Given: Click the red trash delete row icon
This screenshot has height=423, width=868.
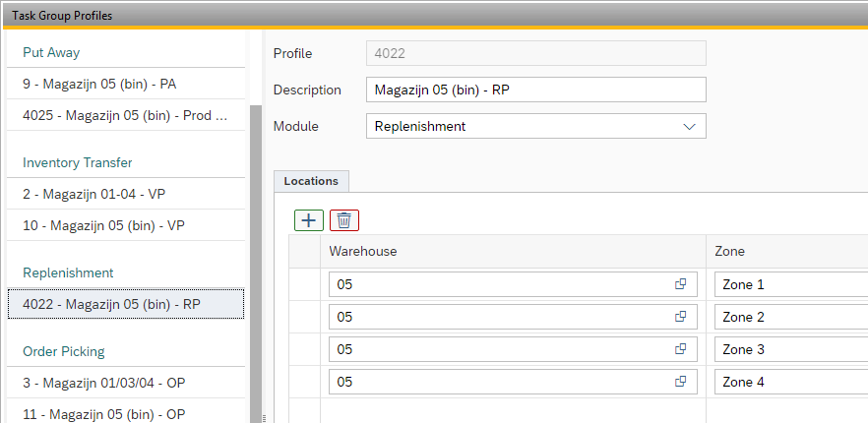Looking at the screenshot, I should pyautogui.click(x=344, y=220).
